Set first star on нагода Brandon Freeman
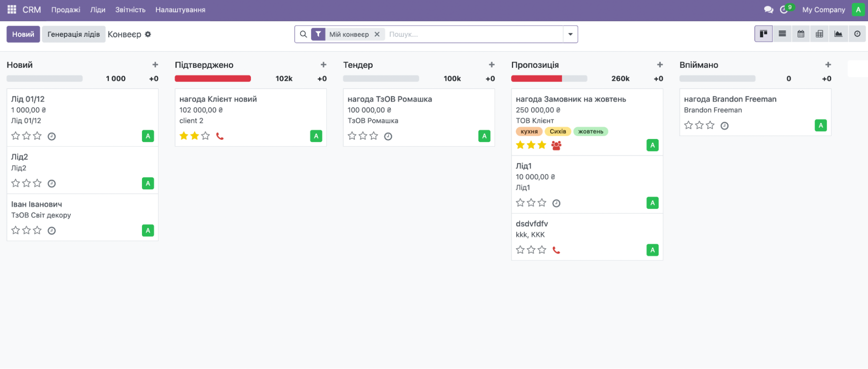 (688, 125)
